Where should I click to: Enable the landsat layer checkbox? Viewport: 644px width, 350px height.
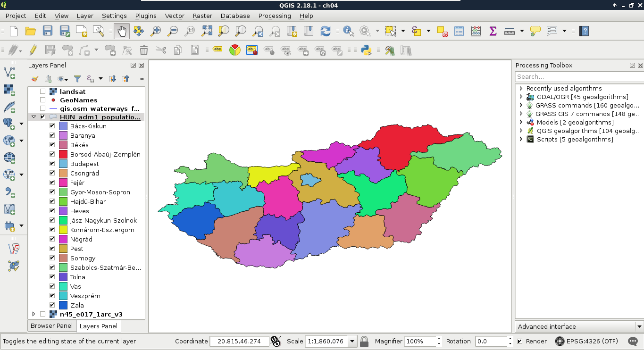pyautogui.click(x=43, y=92)
